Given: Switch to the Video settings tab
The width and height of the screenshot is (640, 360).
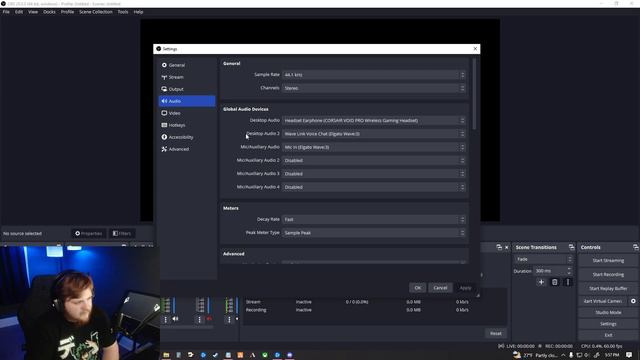Looking at the screenshot, I should (187, 113).
